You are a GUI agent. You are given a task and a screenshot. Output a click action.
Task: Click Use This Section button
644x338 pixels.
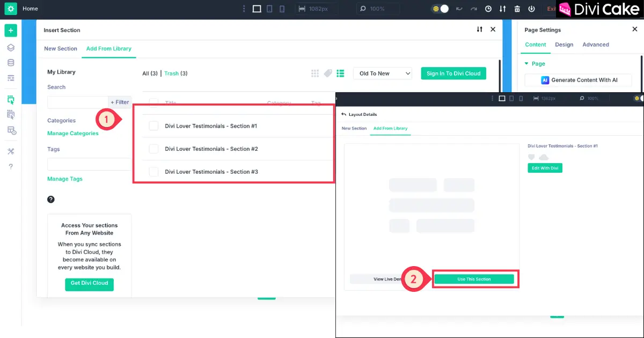474,279
